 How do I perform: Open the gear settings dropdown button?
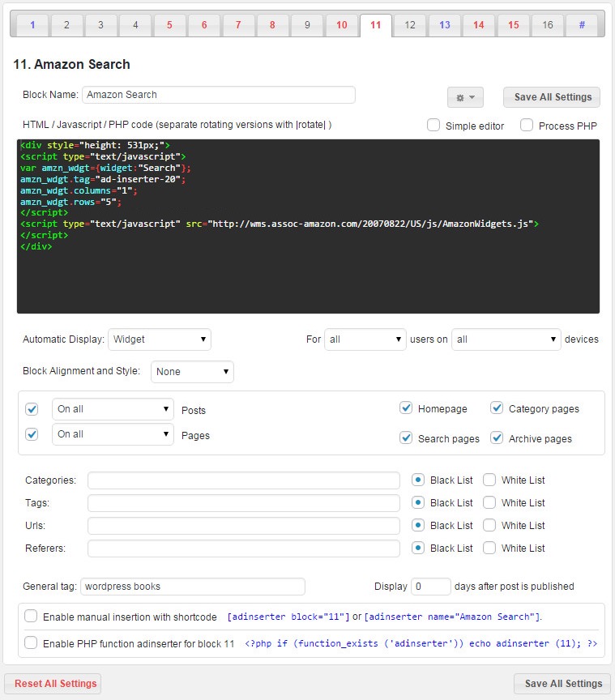(x=465, y=97)
